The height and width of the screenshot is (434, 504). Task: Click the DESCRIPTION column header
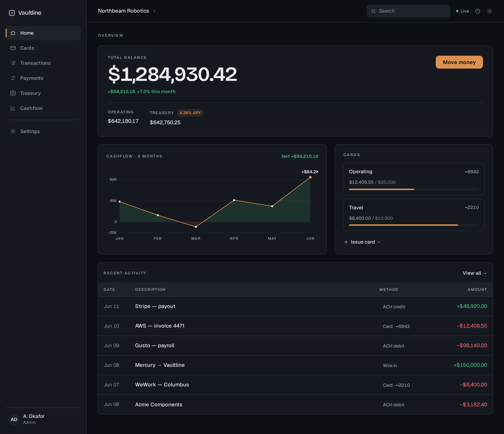150,289
